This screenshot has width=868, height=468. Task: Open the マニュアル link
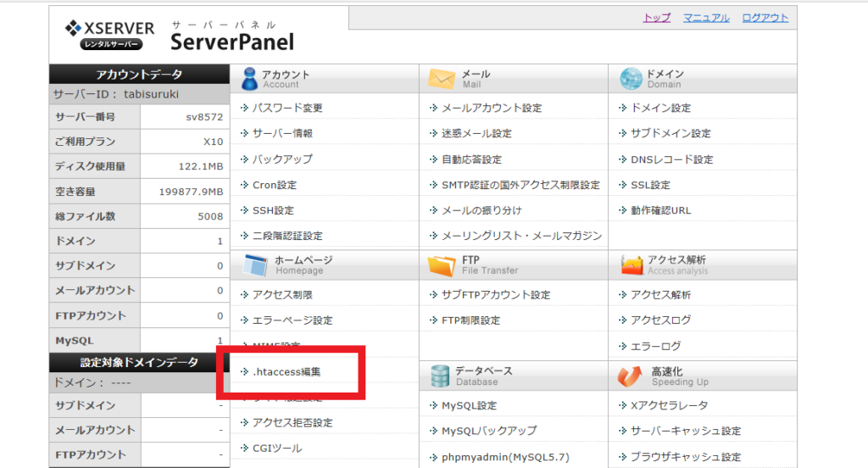click(706, 18)
